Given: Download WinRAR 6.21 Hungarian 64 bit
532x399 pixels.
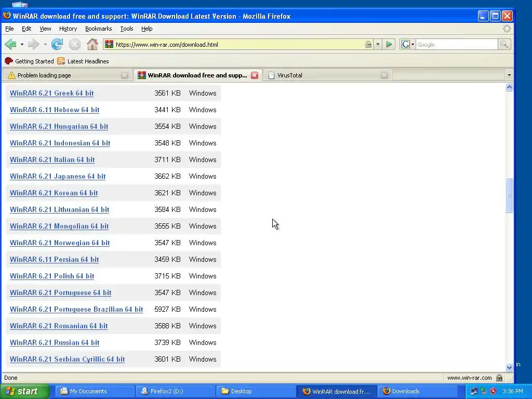Looking at the screenshot, I should (59, 127).
